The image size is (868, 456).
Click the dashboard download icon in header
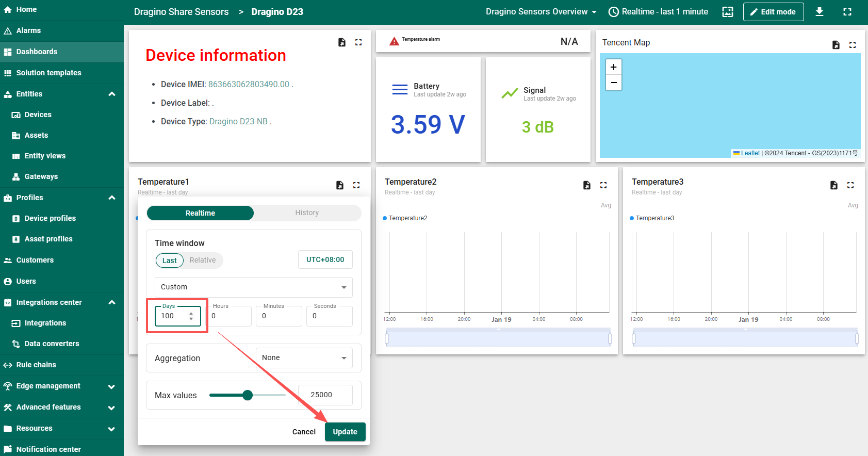click(819, 12)
